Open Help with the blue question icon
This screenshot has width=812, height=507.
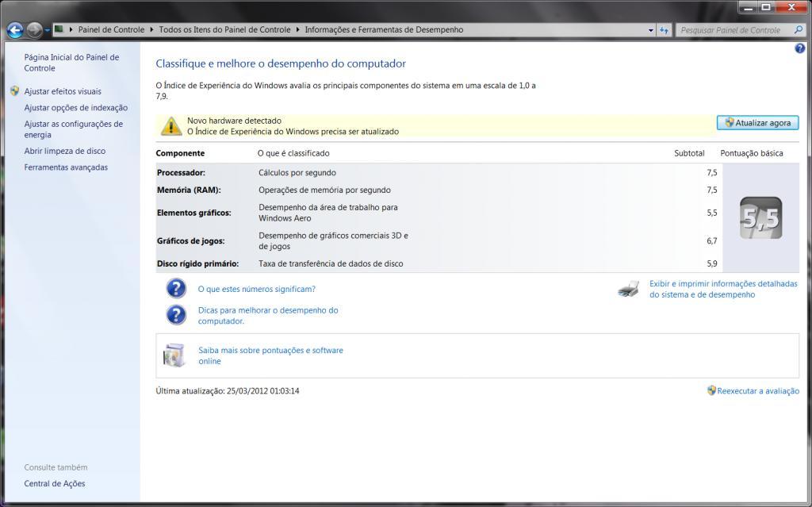click(800, 48)
